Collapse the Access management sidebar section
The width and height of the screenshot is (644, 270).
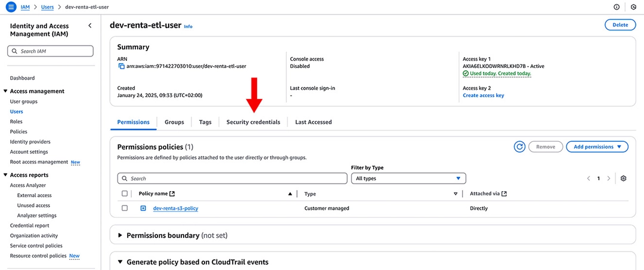(x=6, y=91)
